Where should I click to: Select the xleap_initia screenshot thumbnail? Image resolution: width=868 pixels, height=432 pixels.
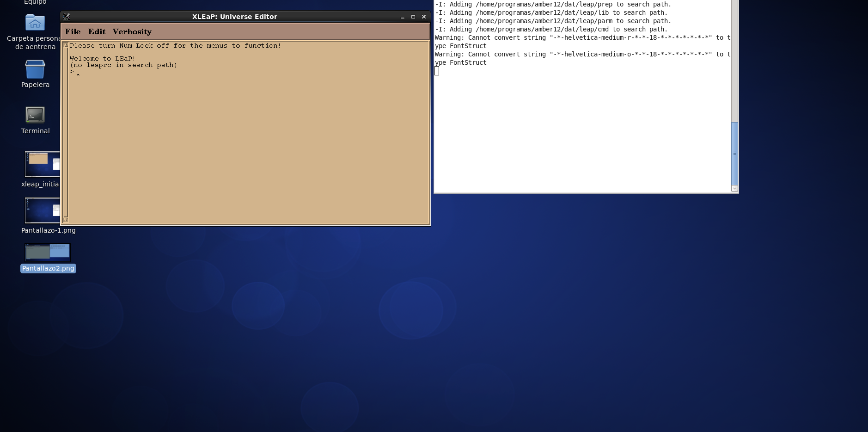42,164
